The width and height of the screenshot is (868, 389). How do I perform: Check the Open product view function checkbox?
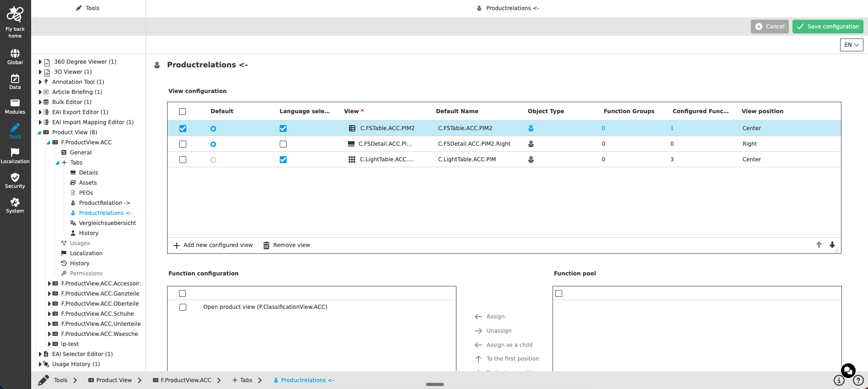coord(183,307)
